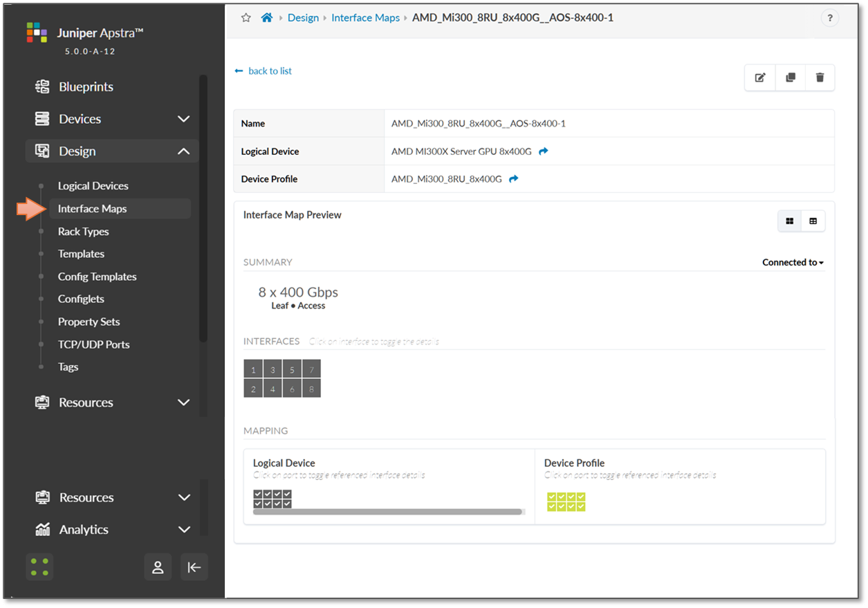Screen dimensions: 868x608
Task: Switch preview to grid view
Action: [x=789, y=221]
